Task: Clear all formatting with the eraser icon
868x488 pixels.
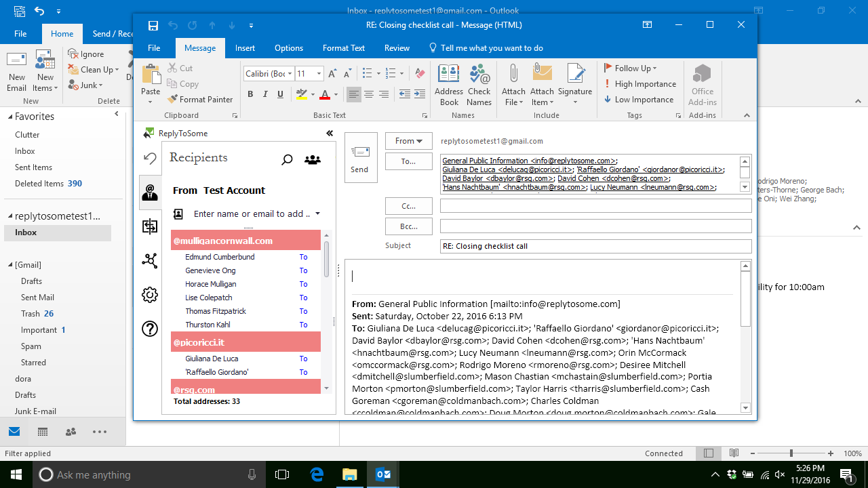Action: (420, 73)
